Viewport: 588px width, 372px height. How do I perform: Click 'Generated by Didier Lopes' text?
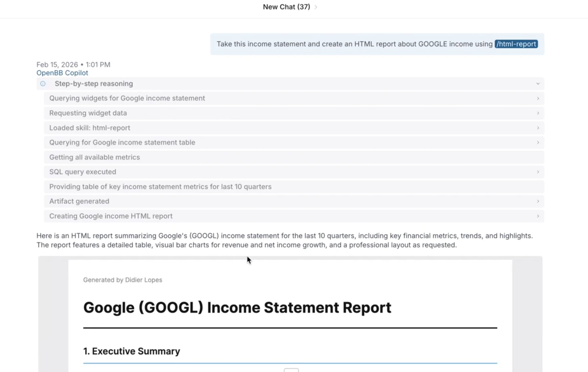123,280
